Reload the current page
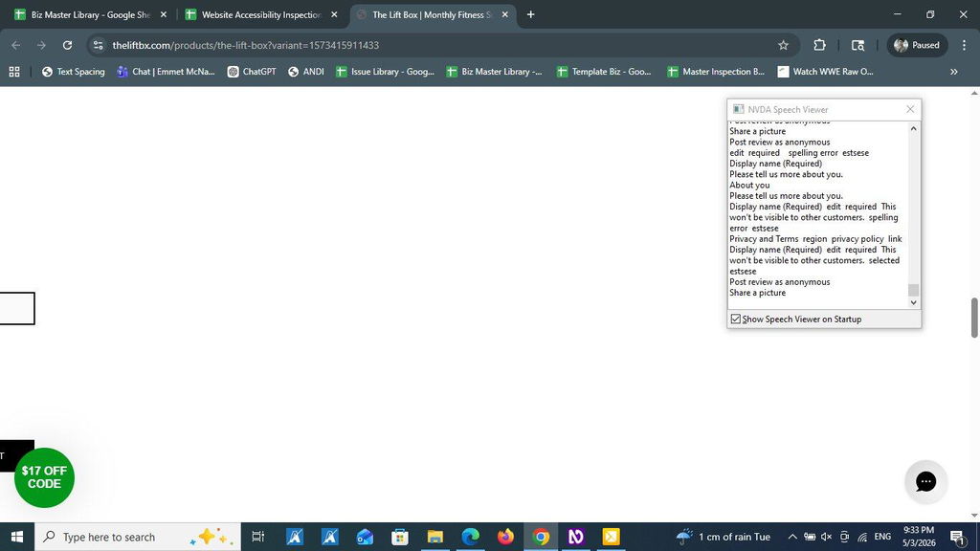980x551 pixels. [x=68, y=45]
